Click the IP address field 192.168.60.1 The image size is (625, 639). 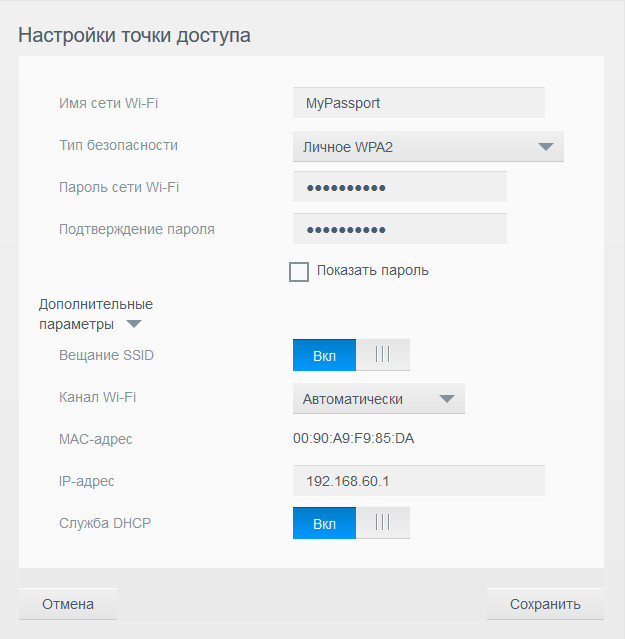pyautogui.click(x=418, y=481)
